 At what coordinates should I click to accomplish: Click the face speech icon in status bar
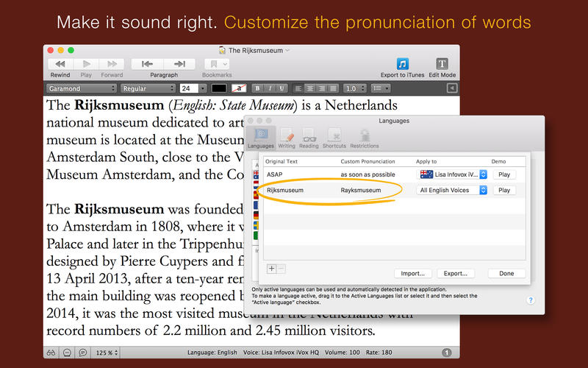(67, 353)
